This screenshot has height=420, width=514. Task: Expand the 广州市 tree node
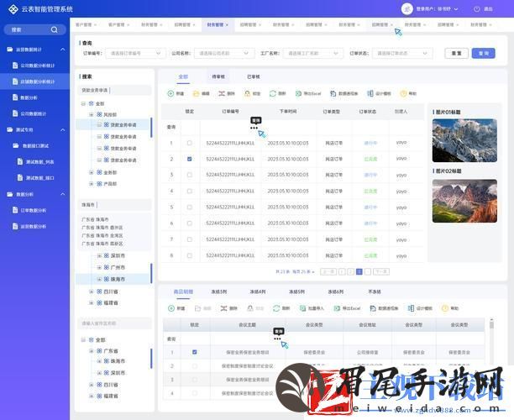pyautogui.click(x=99, y=268)
